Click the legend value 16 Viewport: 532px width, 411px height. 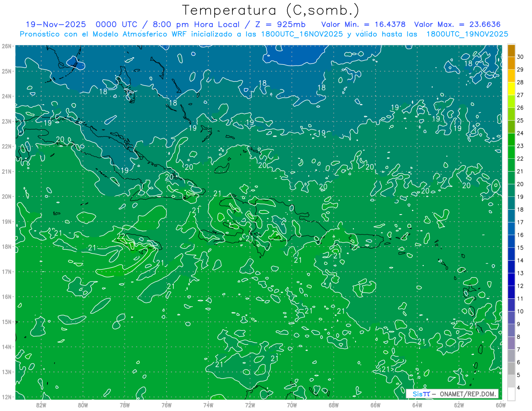pos(520,235)
